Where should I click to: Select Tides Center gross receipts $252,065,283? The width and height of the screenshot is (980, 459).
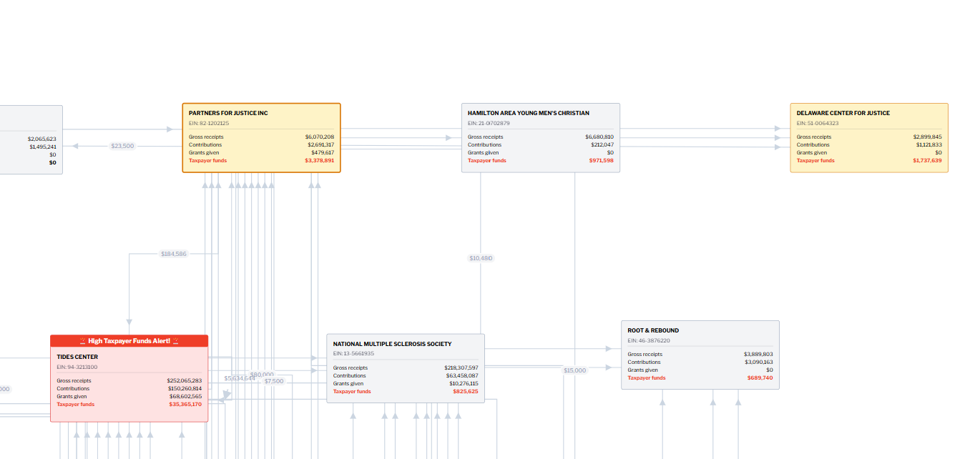pos(185,380)
